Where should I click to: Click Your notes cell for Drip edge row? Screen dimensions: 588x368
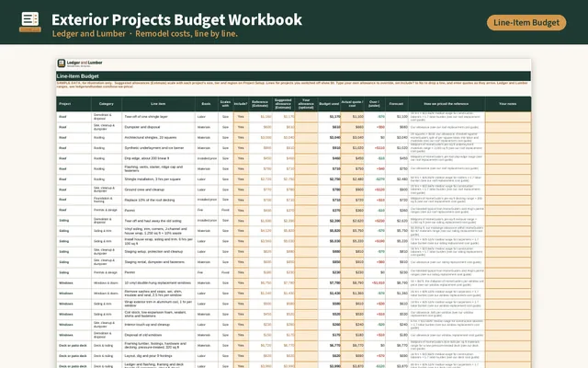click(508, 158)
